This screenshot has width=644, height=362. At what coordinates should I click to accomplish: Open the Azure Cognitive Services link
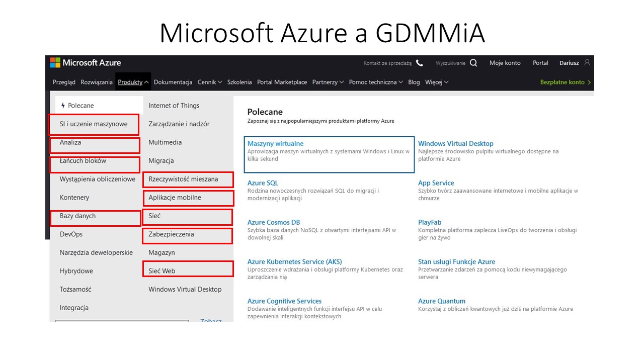click(285, 301)
